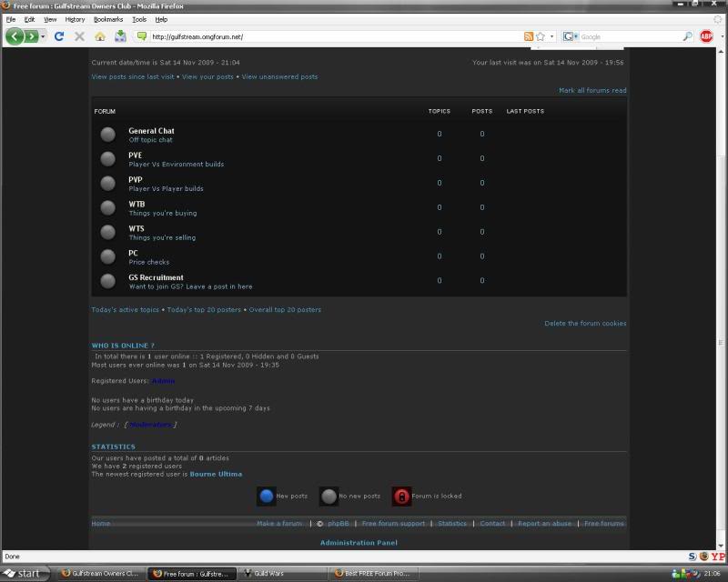The width and height of the screenshot is (728, 582).
Task: Click inside the URL address field
Action: tap(328, 36)
